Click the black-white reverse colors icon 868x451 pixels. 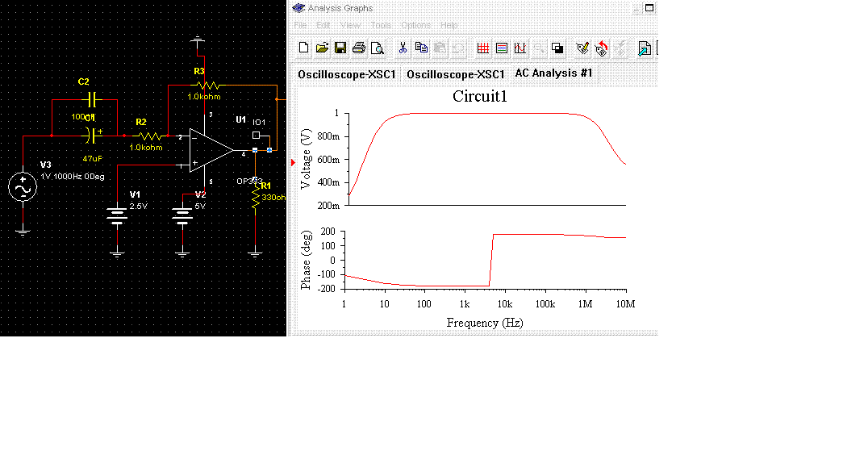(x=557, y=48)
